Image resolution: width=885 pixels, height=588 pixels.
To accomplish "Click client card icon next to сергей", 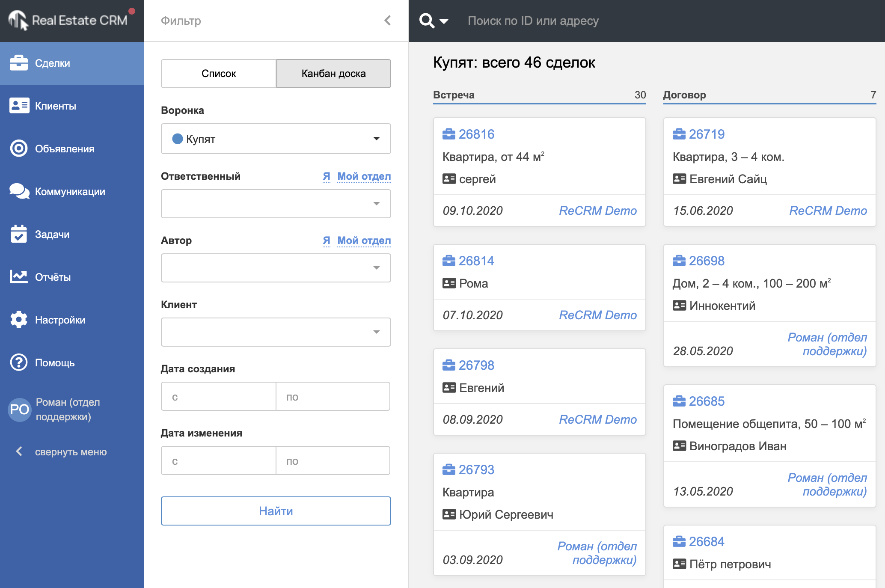I will pyautogui.click(x=449, y=179).
